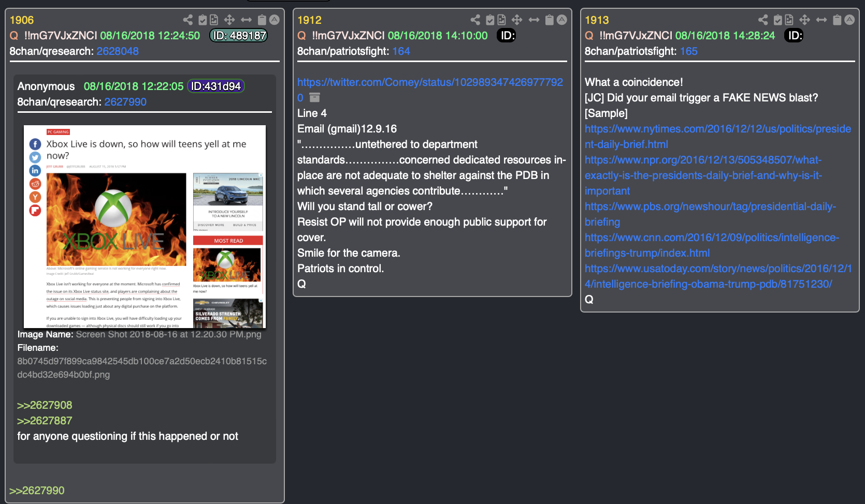Screen dimensions: 865x504
Task: Click four-arrow move icon on post 1913
Action: point(804,20)
